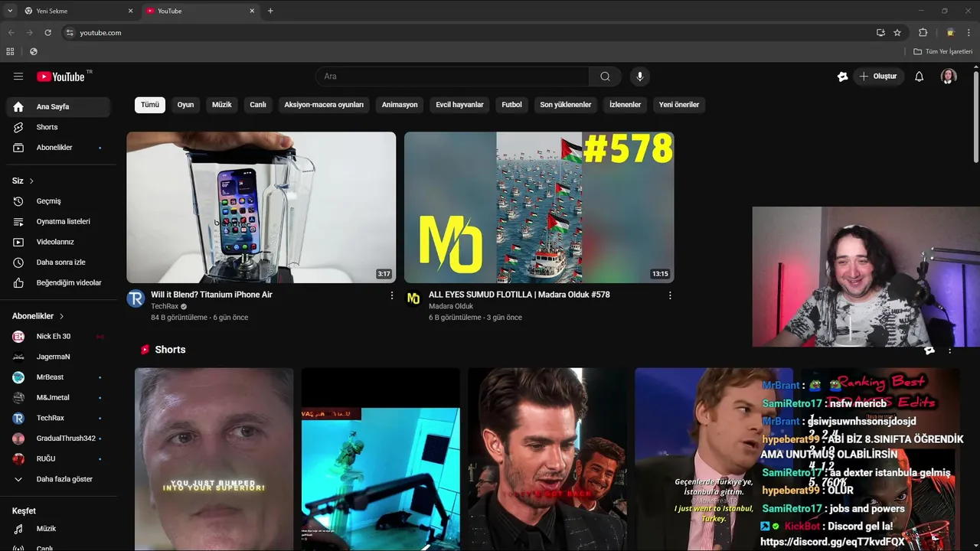The image size is (980, 551).
Task: Open ALL EYES SUMUD FLOTILLA title
Action: click(519, 295)
